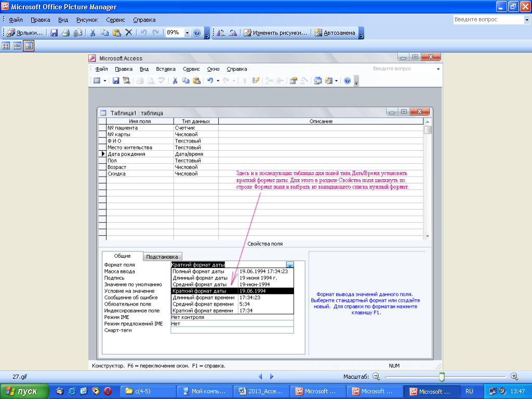This screenshot has width=532, height=399.
Task: Click the Cut scissors icon in Picture Manager
Action: click(x=92, y=33)
